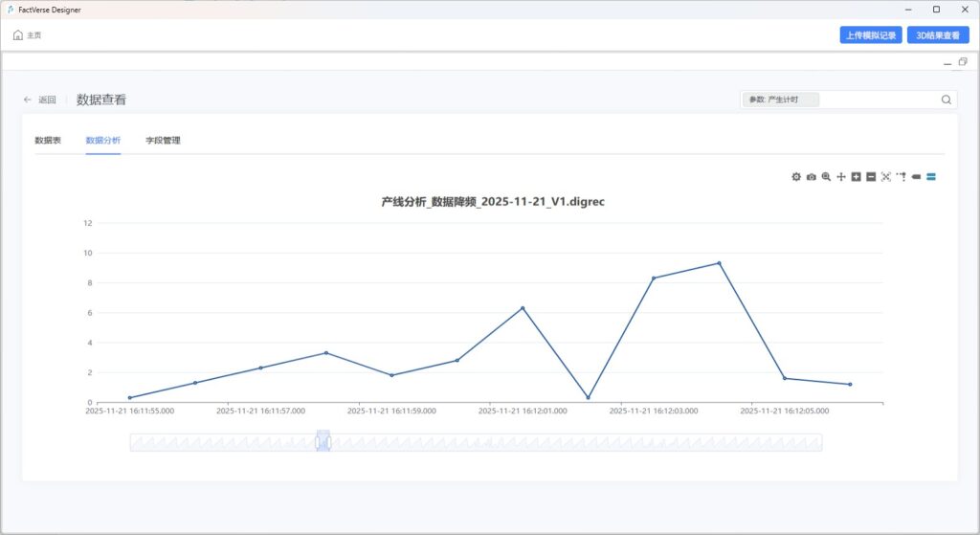Image resolution: width=980 pixels, height=535 pixels.
Task: Select the 数据分析 tab
Action: click(x=103, y=141)
